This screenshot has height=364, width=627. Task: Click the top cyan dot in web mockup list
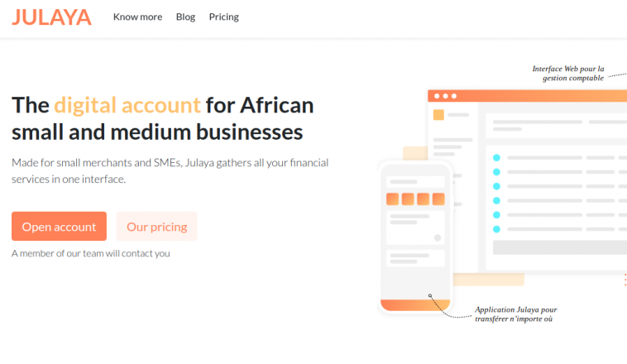[496, 157]
